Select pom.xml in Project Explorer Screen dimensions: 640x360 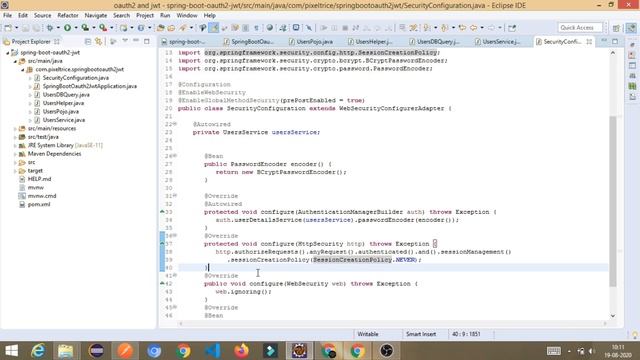click(39, 204)
